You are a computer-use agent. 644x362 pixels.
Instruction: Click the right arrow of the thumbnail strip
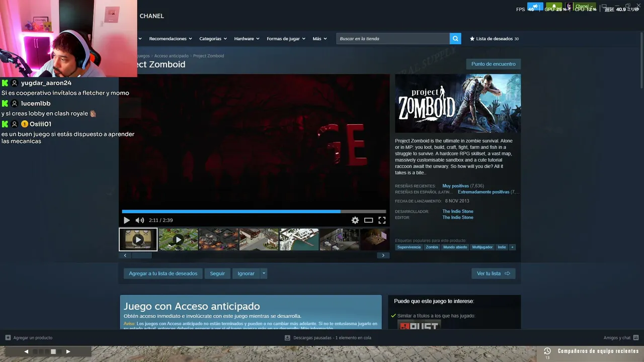[383, 255]
